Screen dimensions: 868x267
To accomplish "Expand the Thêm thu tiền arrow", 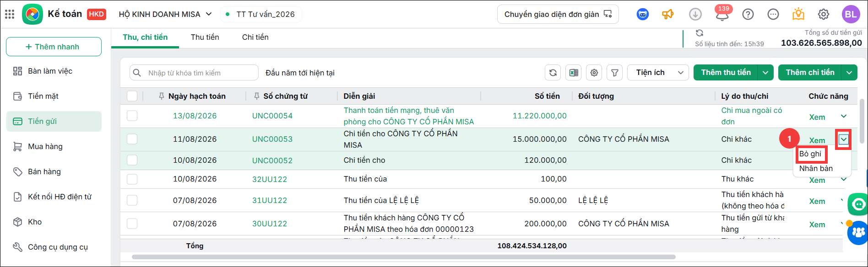I will coord(765,73).
